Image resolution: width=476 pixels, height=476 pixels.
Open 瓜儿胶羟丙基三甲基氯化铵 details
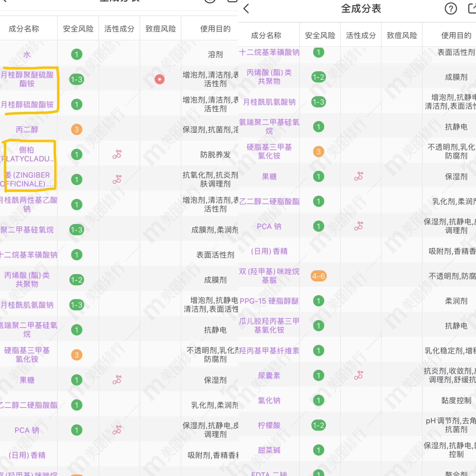[269, 326]
